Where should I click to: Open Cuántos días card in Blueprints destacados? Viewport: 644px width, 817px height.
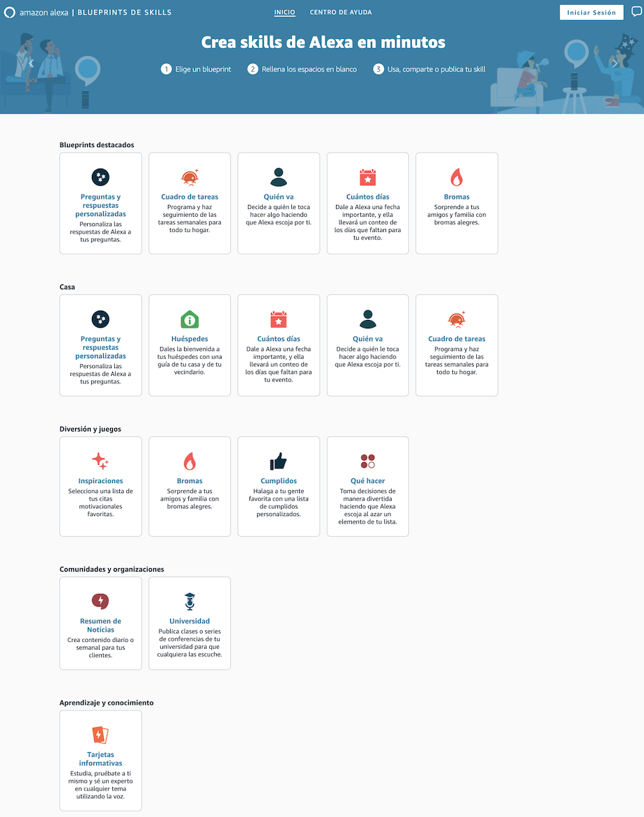(x=367, y=203)
